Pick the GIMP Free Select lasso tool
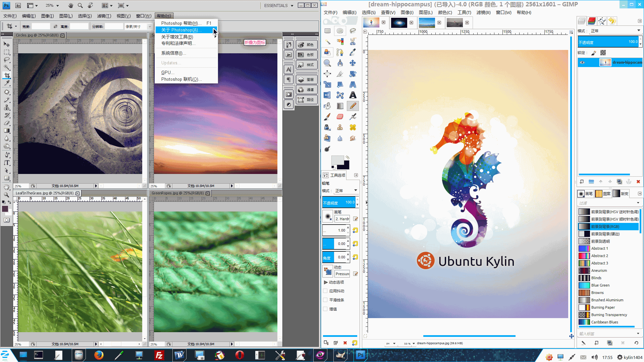The width and height of the screenshot is (644, 362). click(353, 31)
